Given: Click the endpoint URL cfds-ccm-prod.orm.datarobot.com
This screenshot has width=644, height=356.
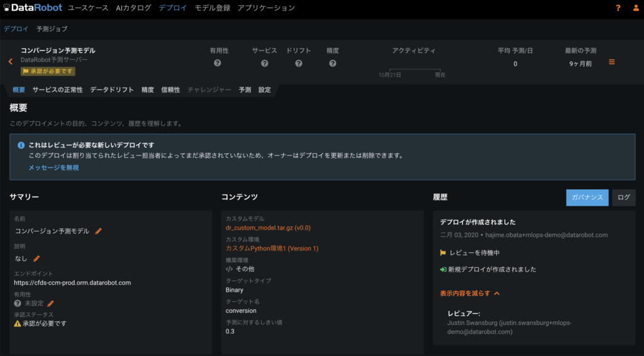Looking at the screenshot, I should (72, 282).
